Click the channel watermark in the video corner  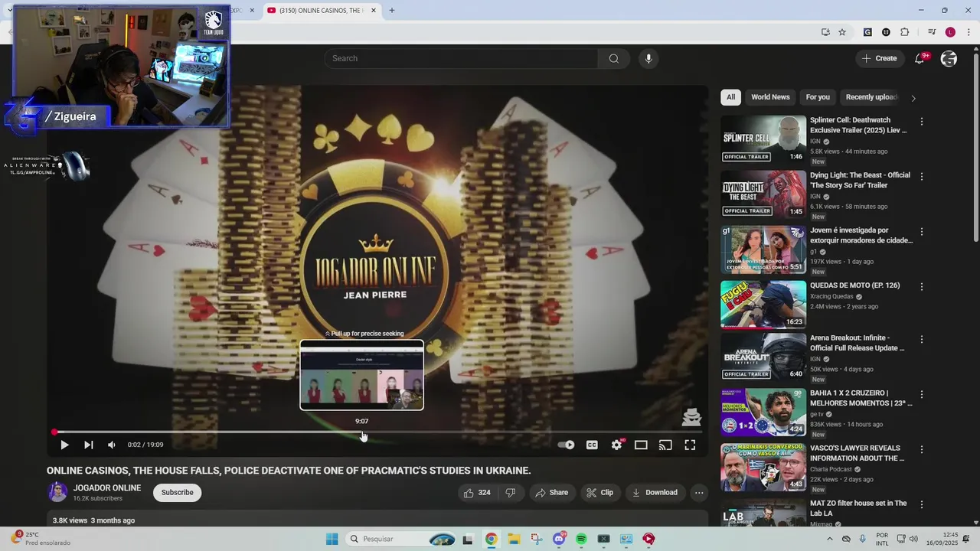click(691, 416)
